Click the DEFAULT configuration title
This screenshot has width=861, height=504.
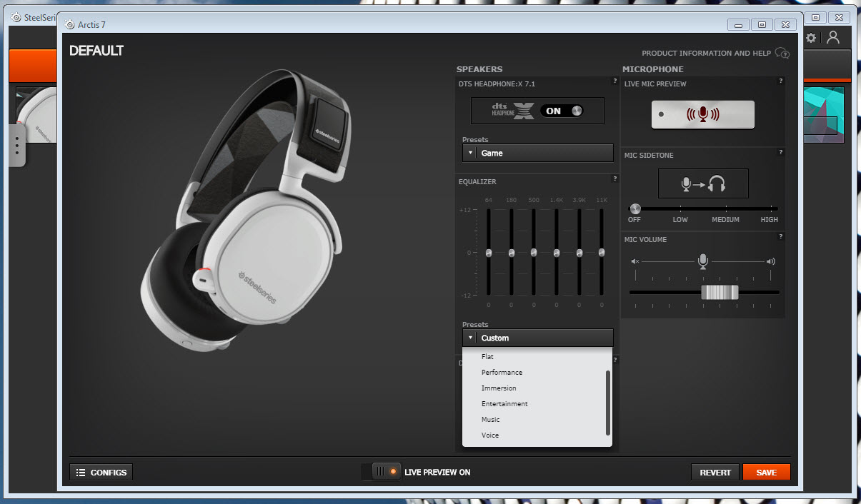[x=96, y=51]
